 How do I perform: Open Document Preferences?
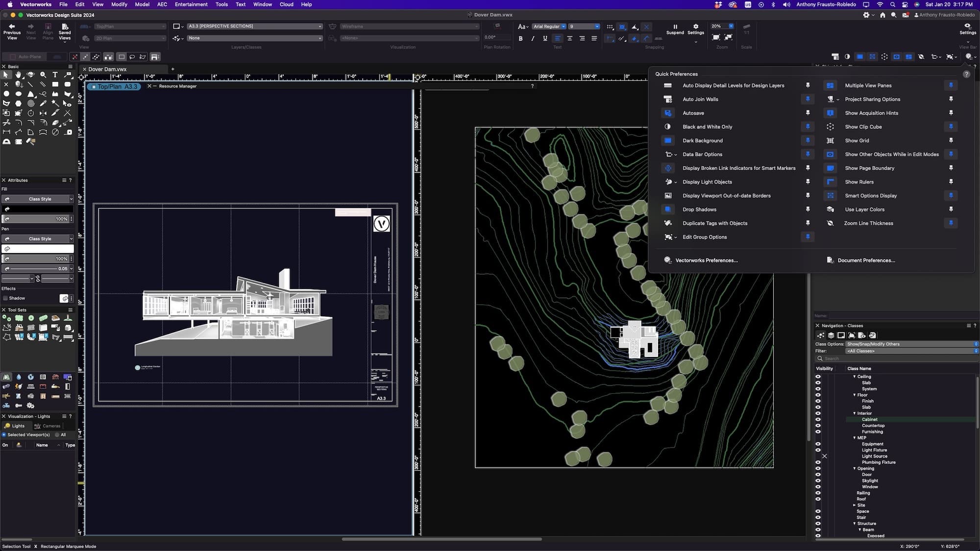point(866,260)
